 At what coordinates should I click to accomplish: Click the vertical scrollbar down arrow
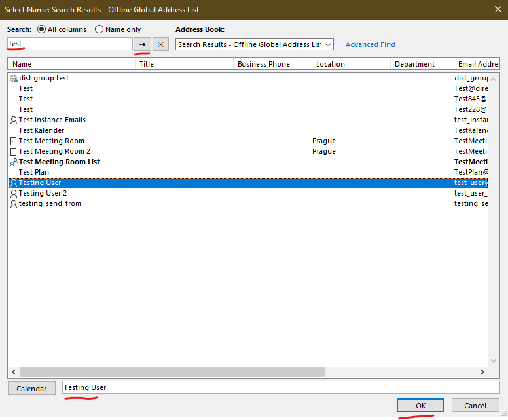pyautogui.click(x=493, y=360)
